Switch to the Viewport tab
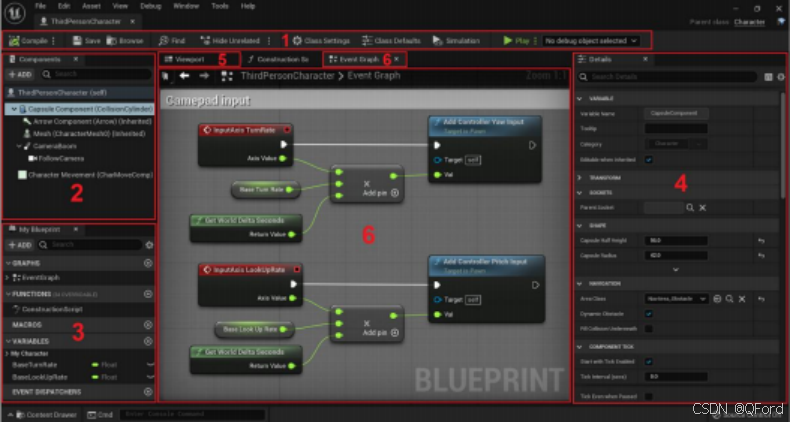Image resolution: width=790 pixels, height=423 pixels. point(190,59)
